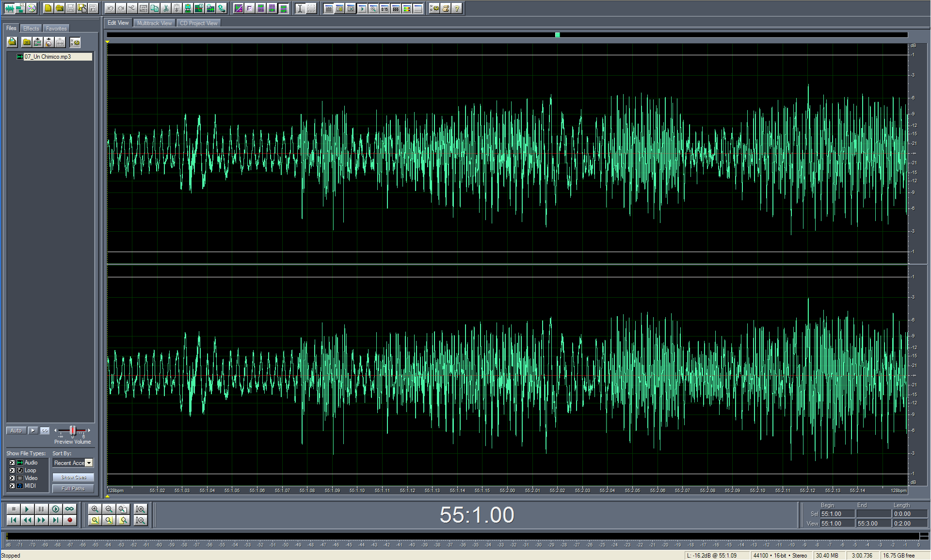Go to end or next cue
The width and height of the screenshot is (931, 560).
(56, 520)
